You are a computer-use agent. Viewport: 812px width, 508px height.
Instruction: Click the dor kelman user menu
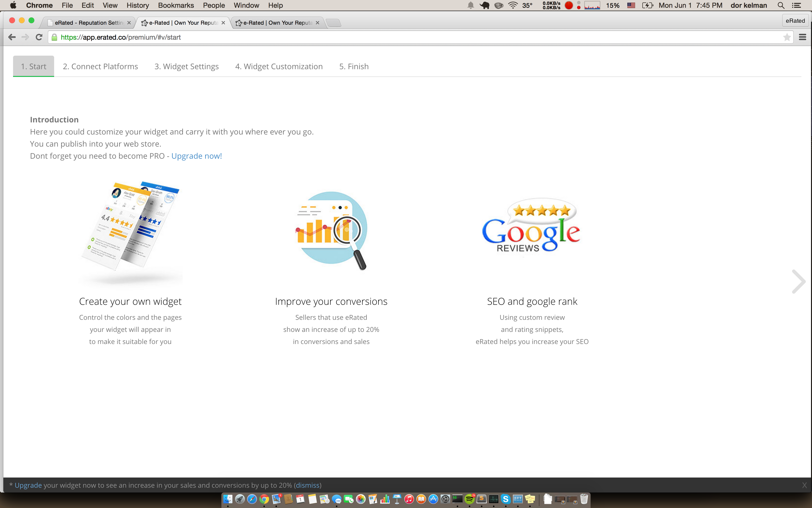(x=749, y=5)
